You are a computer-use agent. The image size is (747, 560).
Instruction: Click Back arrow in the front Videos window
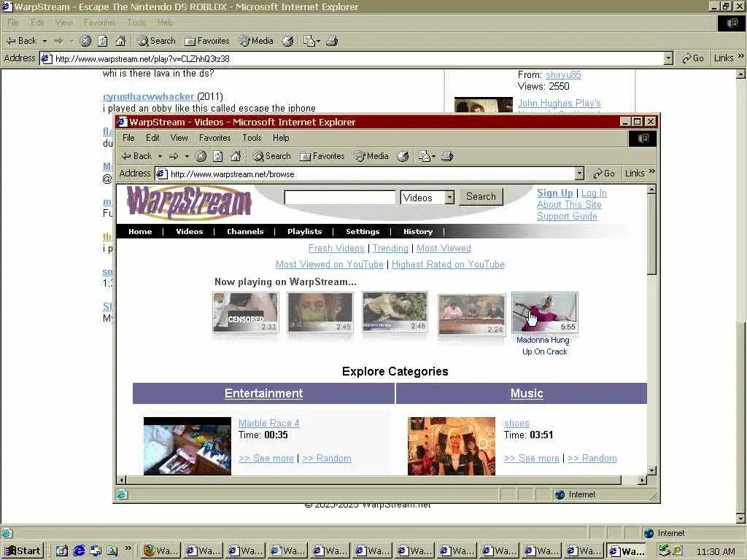click(x=136, y=156)
